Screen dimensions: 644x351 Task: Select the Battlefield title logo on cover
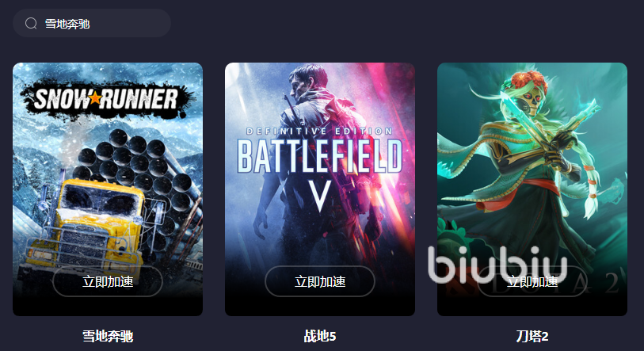[x=320, y=156]
